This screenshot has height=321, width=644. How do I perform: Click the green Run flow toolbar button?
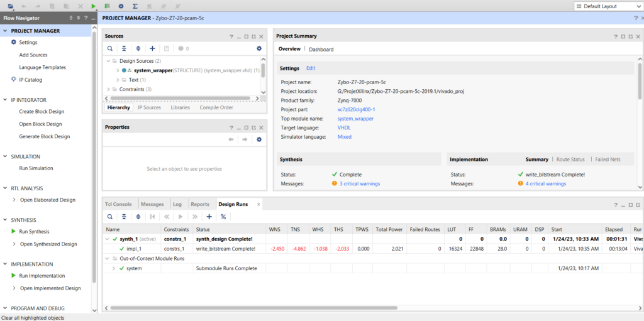tap(94, 6)
